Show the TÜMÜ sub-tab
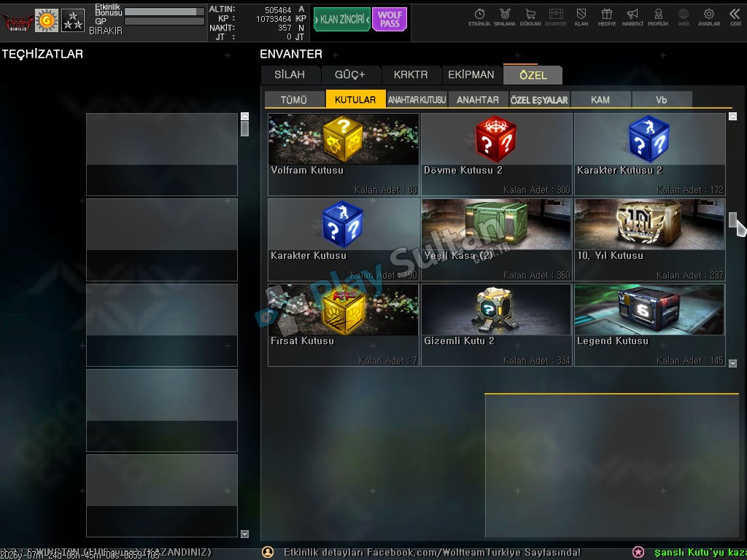Image resolution: width=747 pixels, height=560 pixels. pyautogui.click(x=294, y=99)
